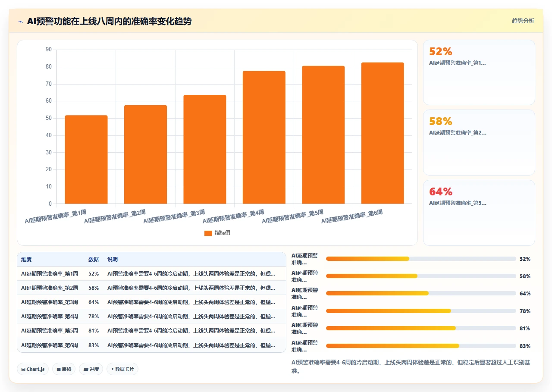Click the 81% progress bar

tap(421, 328)
